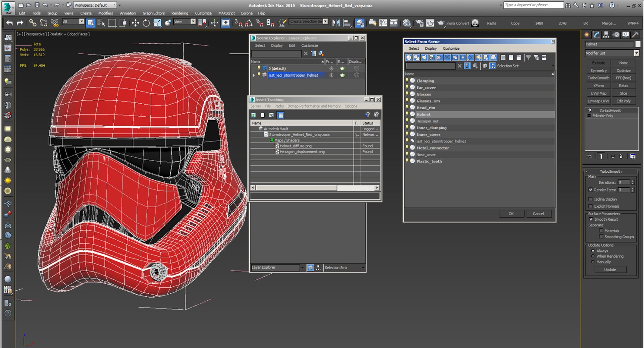The image size is (644, 348).
Task: Click the Unwrap UVW modifier button
Action: (598, 101)
